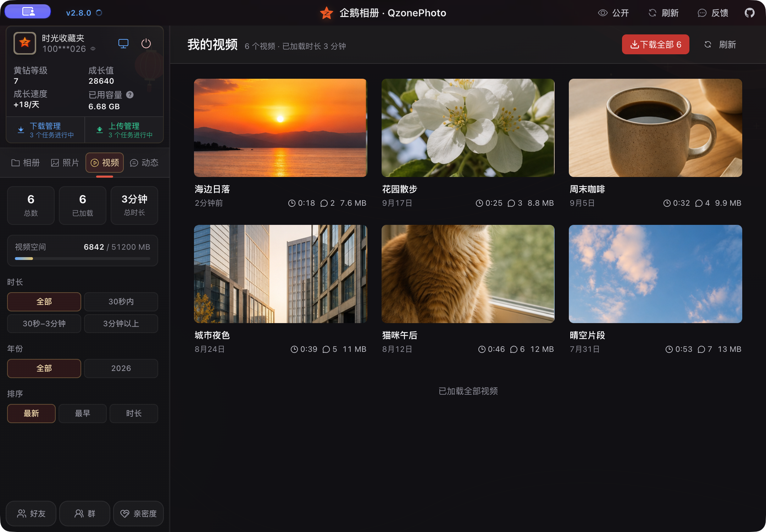Click the 视频空间 usage progress bar
Image resolution: width=766 pixels, height=532 pixels.
82,259
